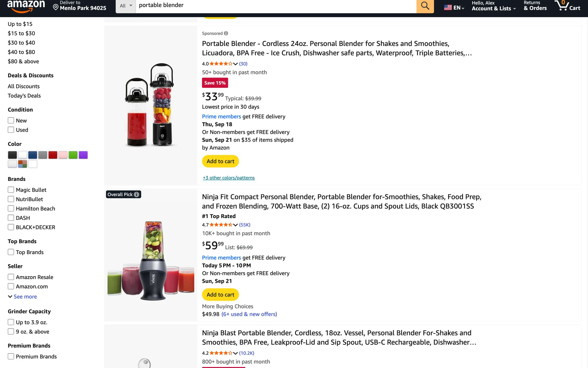Tick the Amazon Resale seller checkbox
This screenshot has width=588, height=368.
[11, 277]
